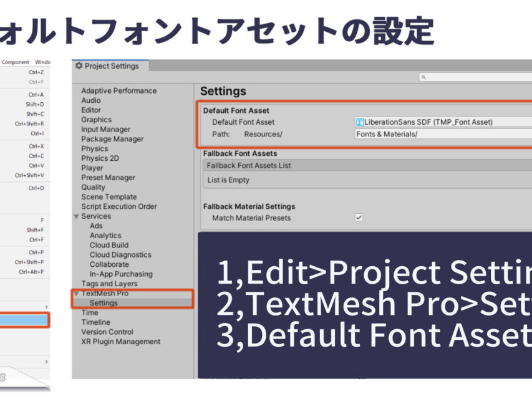The image size is (532, 399).
Task: Select the Time settings category
Action: pyautogui.click(x=90, y=312)
